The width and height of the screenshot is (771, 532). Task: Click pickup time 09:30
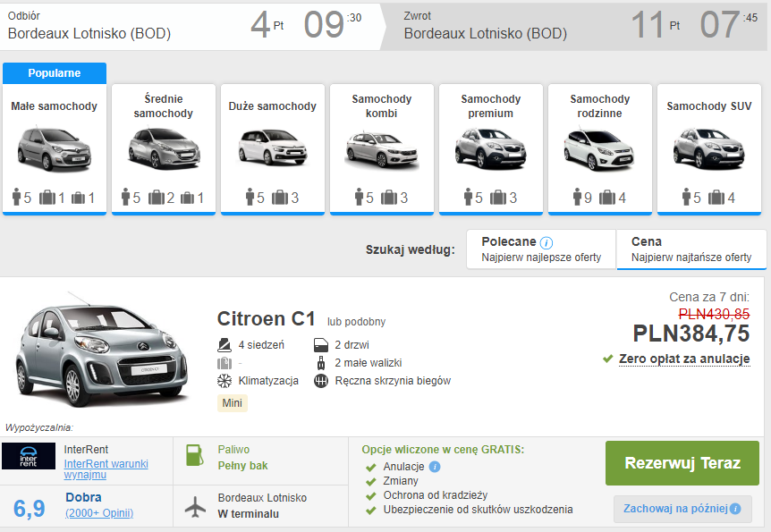333,24
